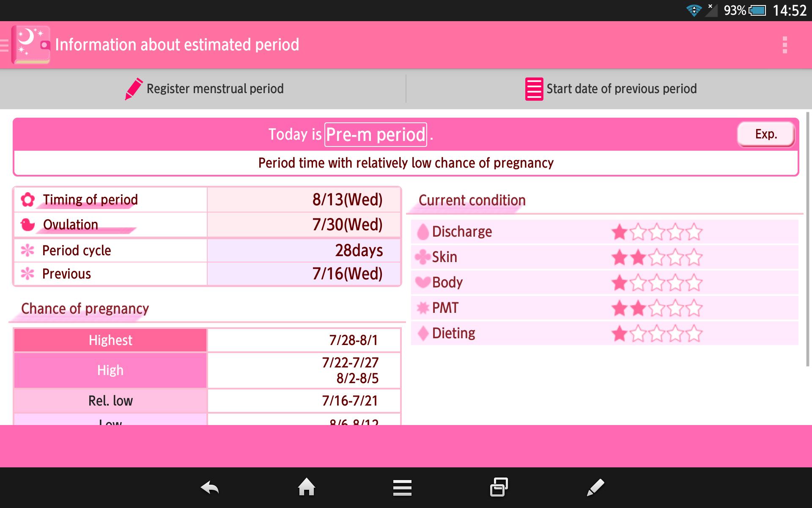The width and height of the screenshot is (812, 508).
Task: Select Register menstrual period tab
Action: coord(204,89)
